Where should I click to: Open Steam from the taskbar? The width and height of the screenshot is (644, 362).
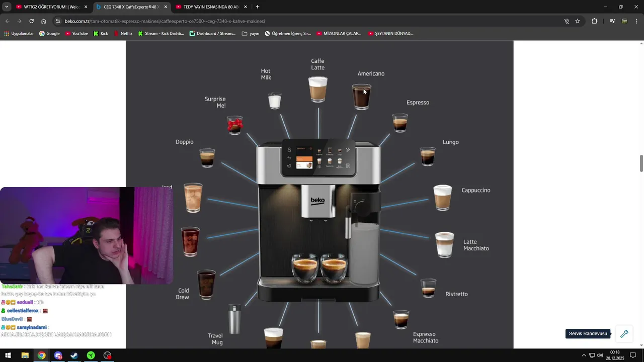pyautogui.click(x=74, y=355)
